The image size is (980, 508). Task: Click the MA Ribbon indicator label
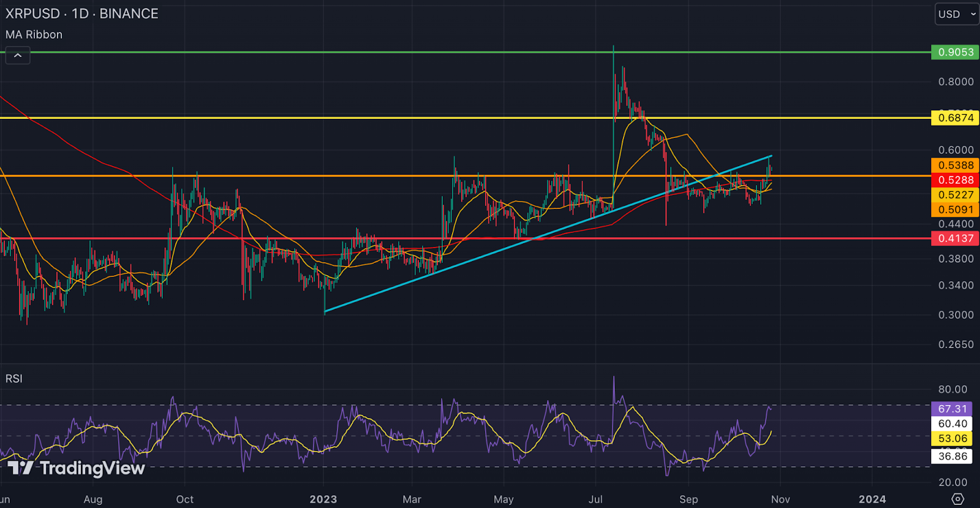click(34, 35)
